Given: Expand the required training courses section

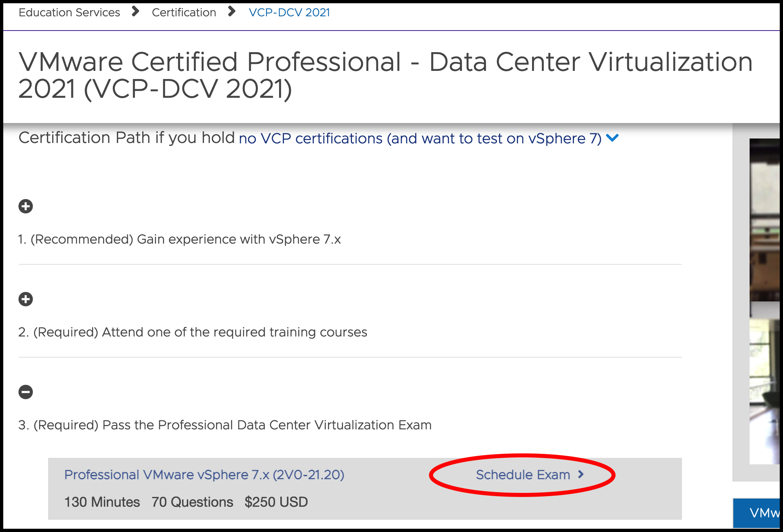Looking at the screenshot, I should 26,299.
